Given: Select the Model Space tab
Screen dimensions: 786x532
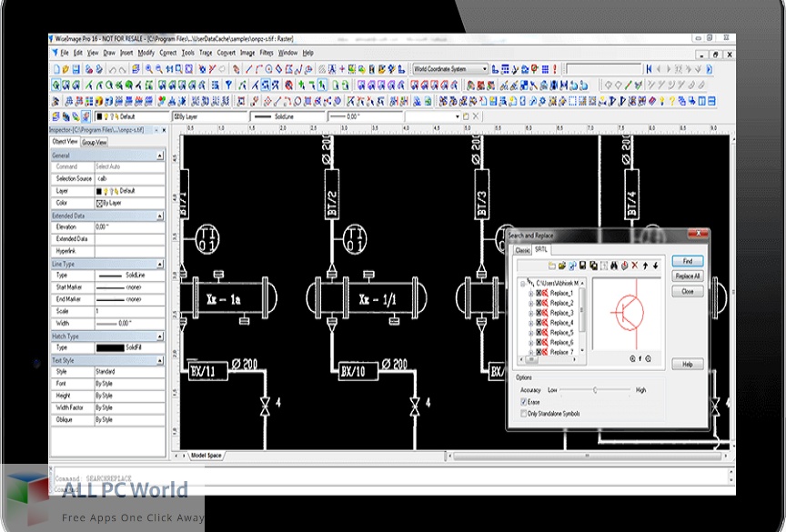Looking at the screenshot, I should [x=206, y=456].
